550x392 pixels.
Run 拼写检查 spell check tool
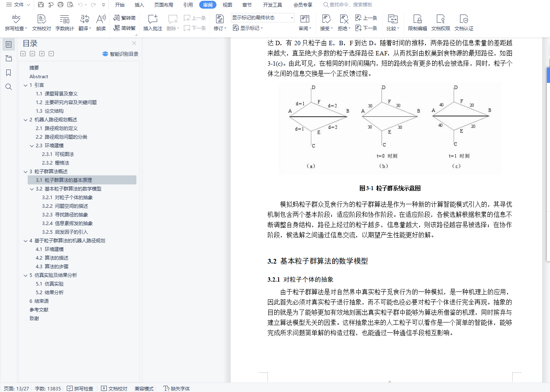(x=16, y=22)
